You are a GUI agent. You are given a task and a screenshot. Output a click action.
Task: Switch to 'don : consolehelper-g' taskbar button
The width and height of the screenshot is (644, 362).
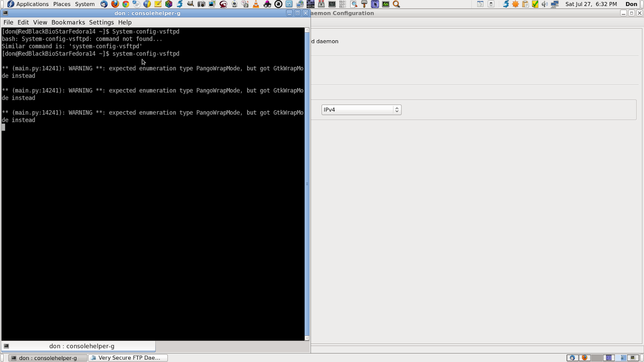coord(48,358)
